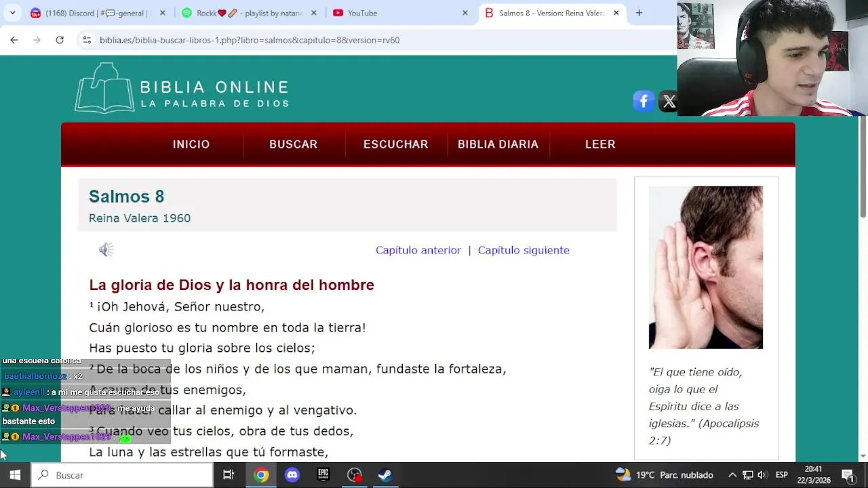This screenshot has width=868, height=488.
Task: Go to Capítulo anterior
Action: coord(418,250)
